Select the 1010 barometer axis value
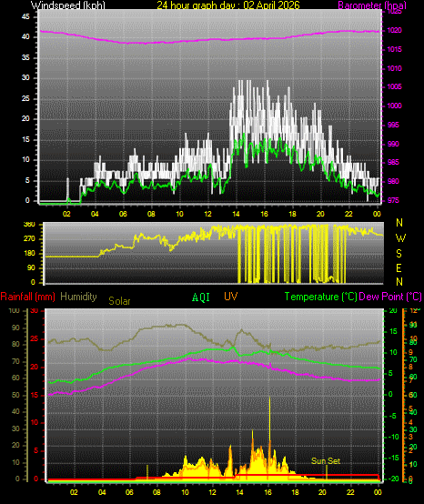 click(x=394, y=68)
